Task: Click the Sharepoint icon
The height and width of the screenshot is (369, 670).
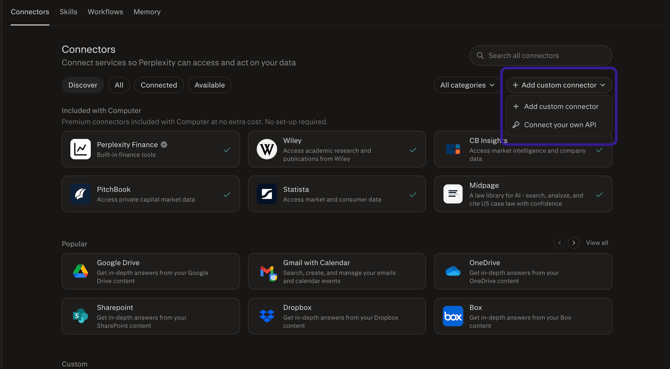Action: [80, 316]
